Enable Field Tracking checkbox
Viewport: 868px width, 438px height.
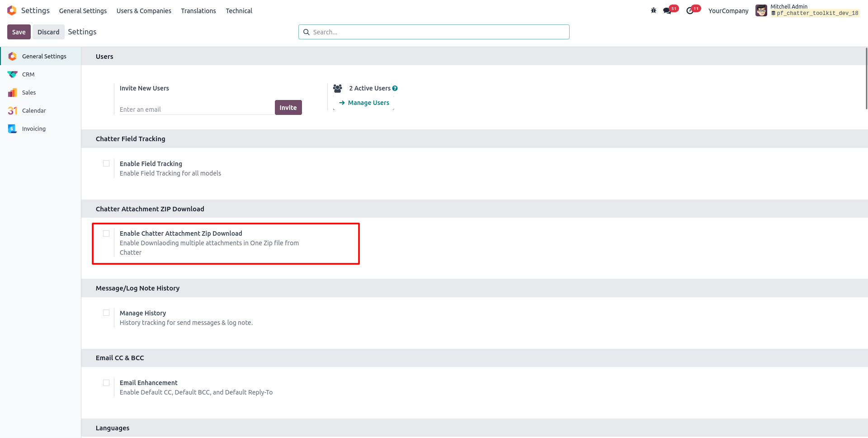106,163
